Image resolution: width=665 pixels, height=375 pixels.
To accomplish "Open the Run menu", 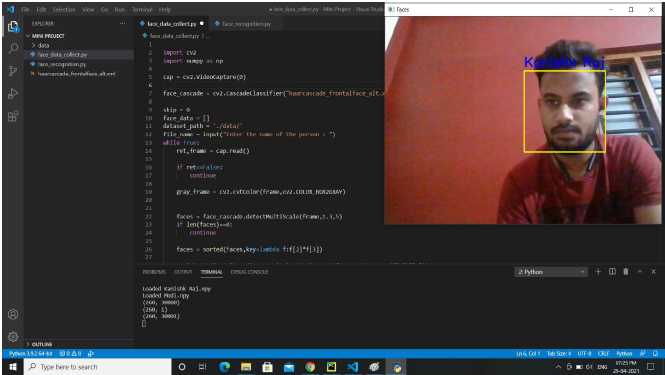I will pyautogui.click(x=120, y=9).
